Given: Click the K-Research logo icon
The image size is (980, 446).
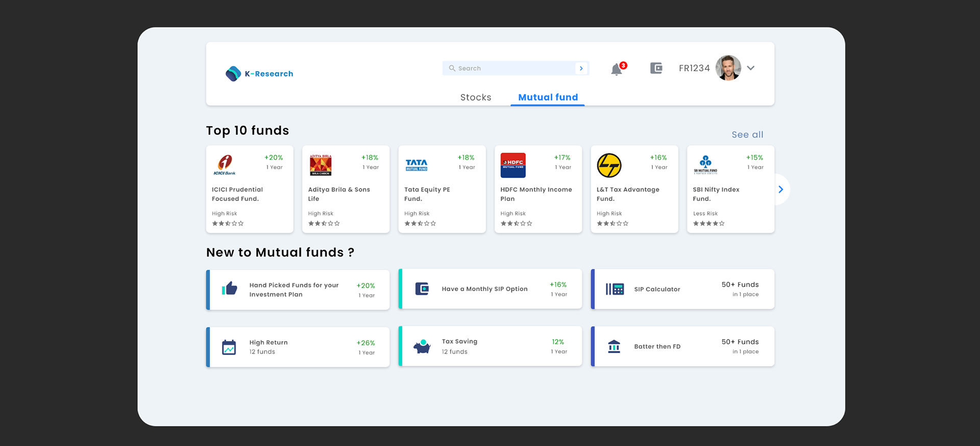Looking at the screenshot, I should click(233, 74).
